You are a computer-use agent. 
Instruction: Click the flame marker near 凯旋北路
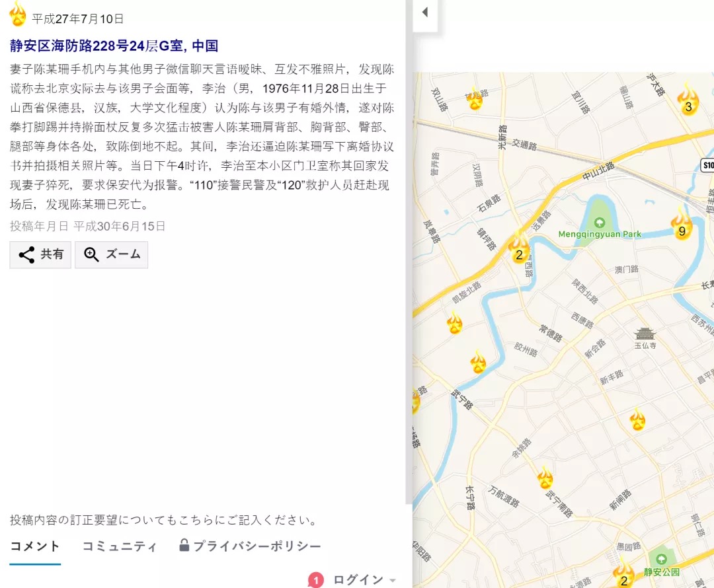coord(454,323)
